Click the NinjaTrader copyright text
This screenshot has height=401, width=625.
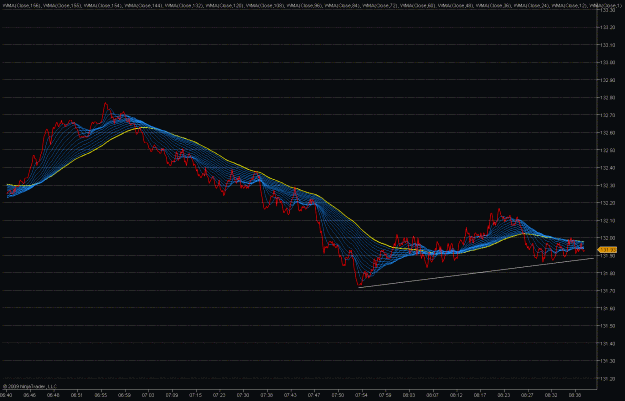[x=30, y=386]
